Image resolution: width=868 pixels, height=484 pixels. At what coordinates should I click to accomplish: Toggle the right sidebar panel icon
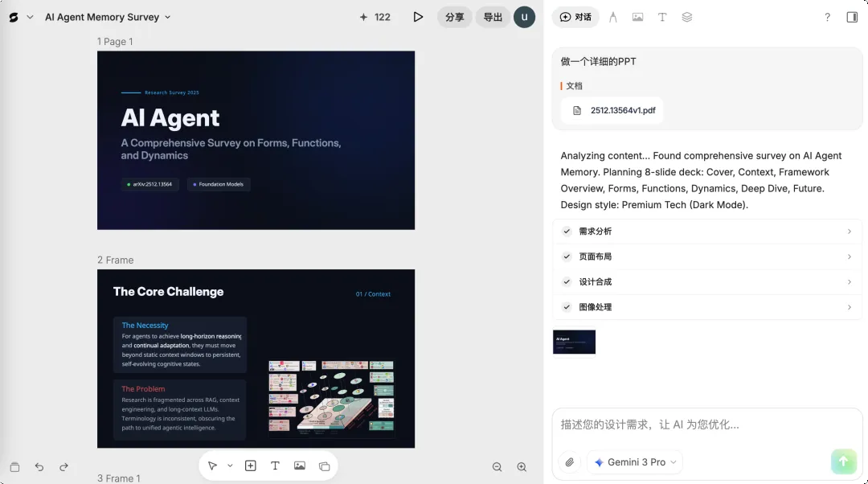click(x=852, y=17)
